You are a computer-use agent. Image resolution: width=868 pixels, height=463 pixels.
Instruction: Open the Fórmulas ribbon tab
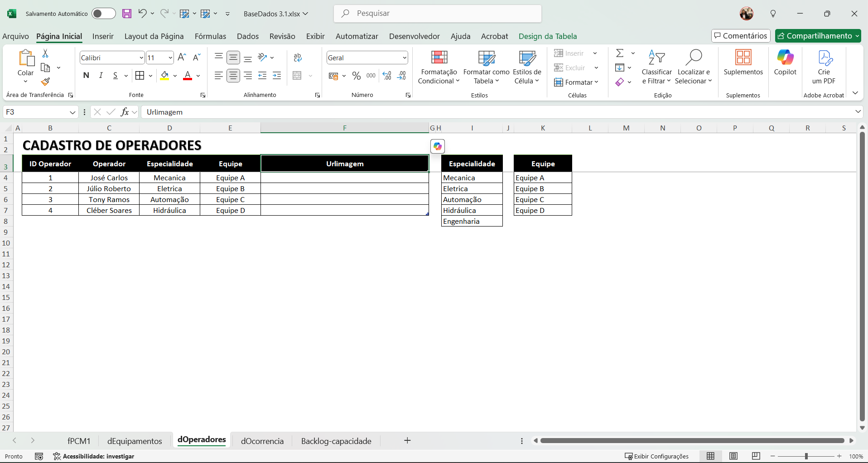[210, 36]
